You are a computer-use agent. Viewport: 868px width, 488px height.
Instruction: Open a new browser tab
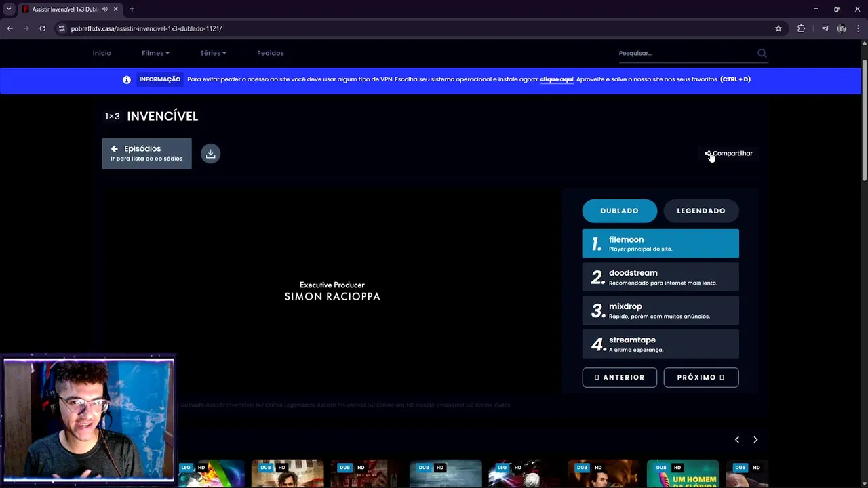coord(132,9)
